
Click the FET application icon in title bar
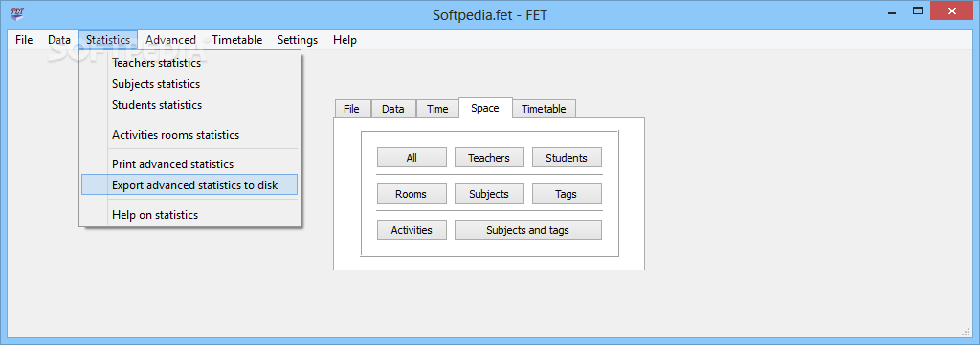click(19, 13)
